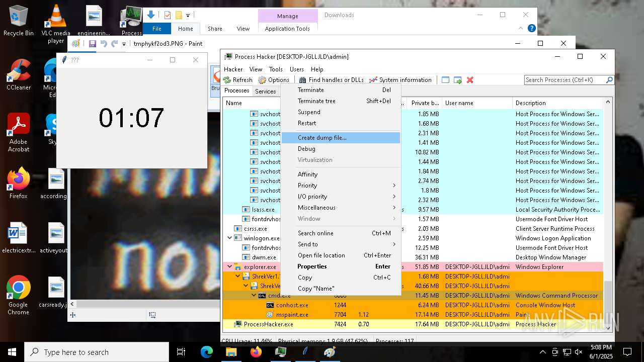Collapse the explorer.exe tree node

230,267
